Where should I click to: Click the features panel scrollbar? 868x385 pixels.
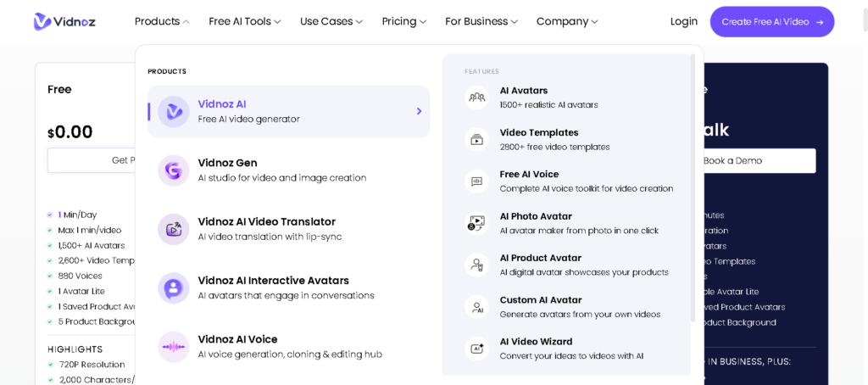693,187
